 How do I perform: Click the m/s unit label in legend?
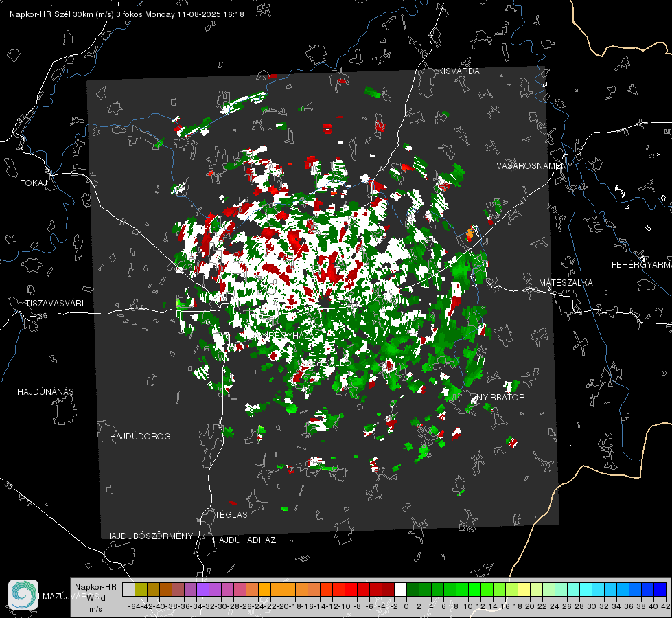pyautogui.click(x=95, y=609)
